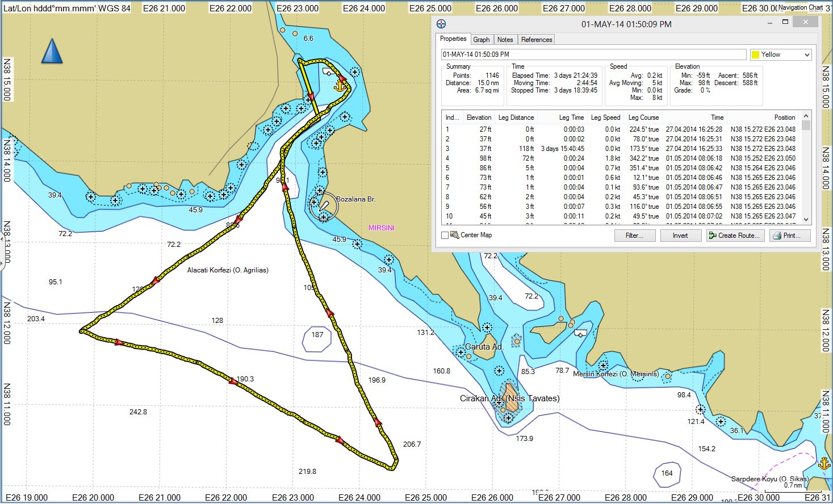This screenshot has width=833, height=504.
Task: Click the track name input field
Action: click(x=594, y=54)
